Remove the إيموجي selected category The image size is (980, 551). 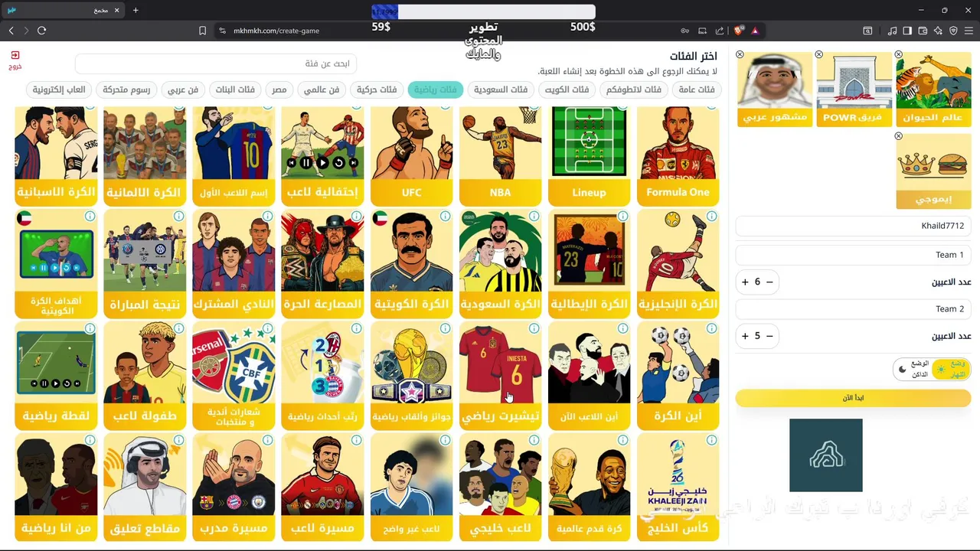click(x=899, y=136)
